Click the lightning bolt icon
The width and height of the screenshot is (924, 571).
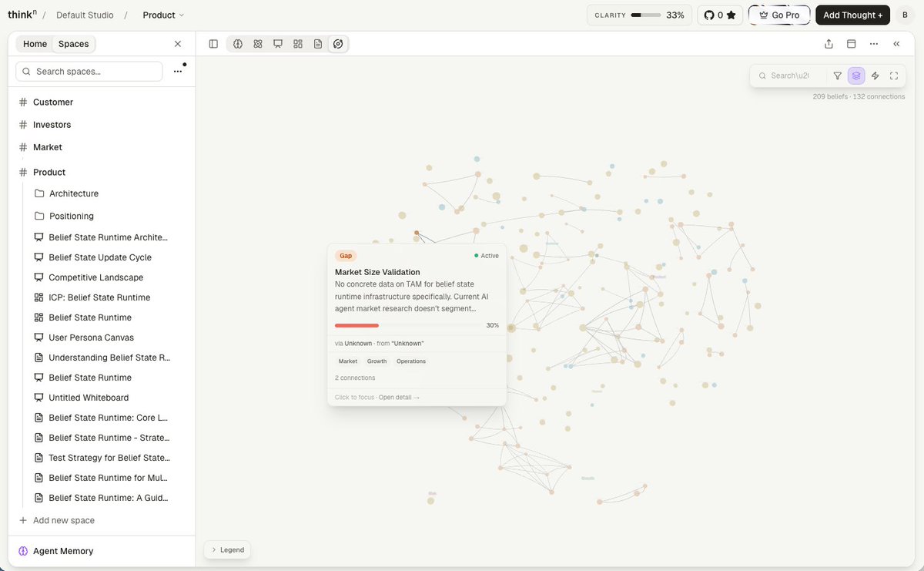875,76
